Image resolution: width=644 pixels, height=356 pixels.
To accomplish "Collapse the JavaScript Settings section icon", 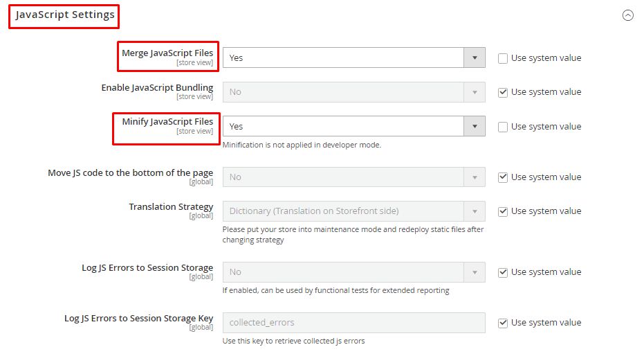I will [x=628, y=15].
